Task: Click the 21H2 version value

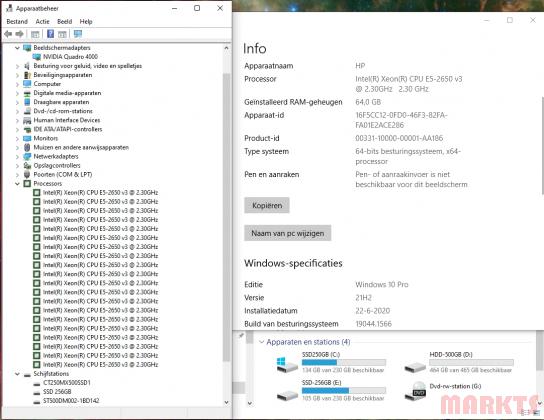Action: tap(363, 298)
